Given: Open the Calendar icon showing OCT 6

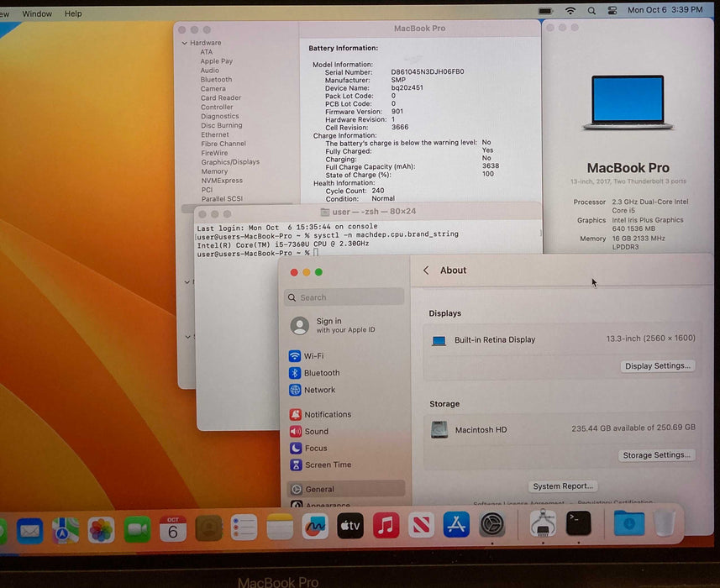Looking at the screenshot, I should [173, 528].
